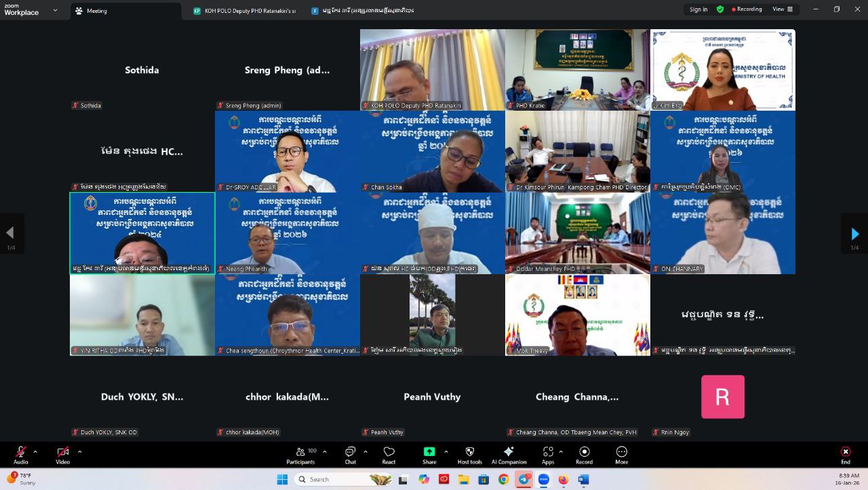868x490 pixels.
Task: Go to next gallery page with right arrow
Action: point(854,233)
